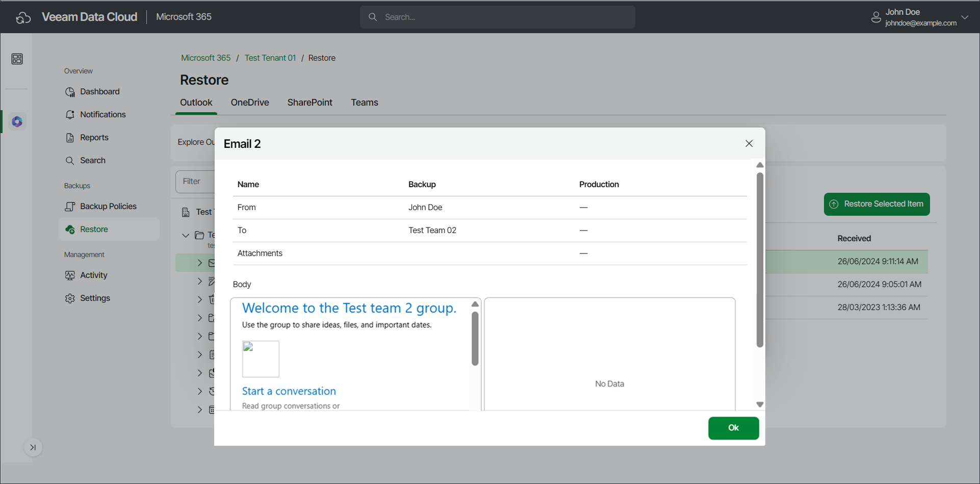Open the apps grid icon in left rail

pos(17,59)
